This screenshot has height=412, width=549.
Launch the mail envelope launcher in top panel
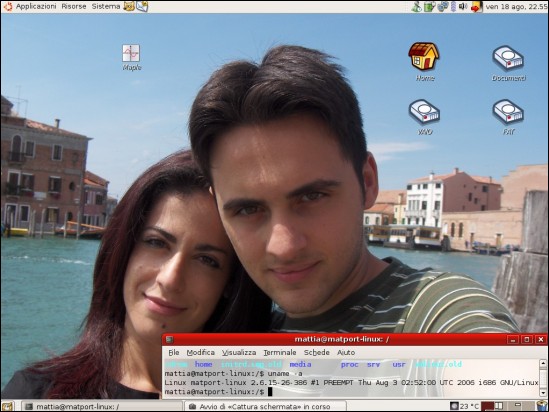click(142, 6)
